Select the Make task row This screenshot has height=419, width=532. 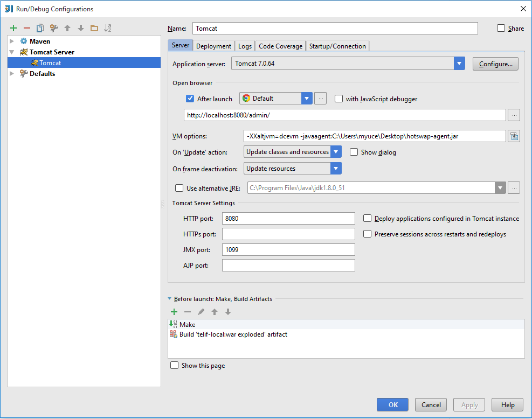pyautogui.click(x=346, y=324)
